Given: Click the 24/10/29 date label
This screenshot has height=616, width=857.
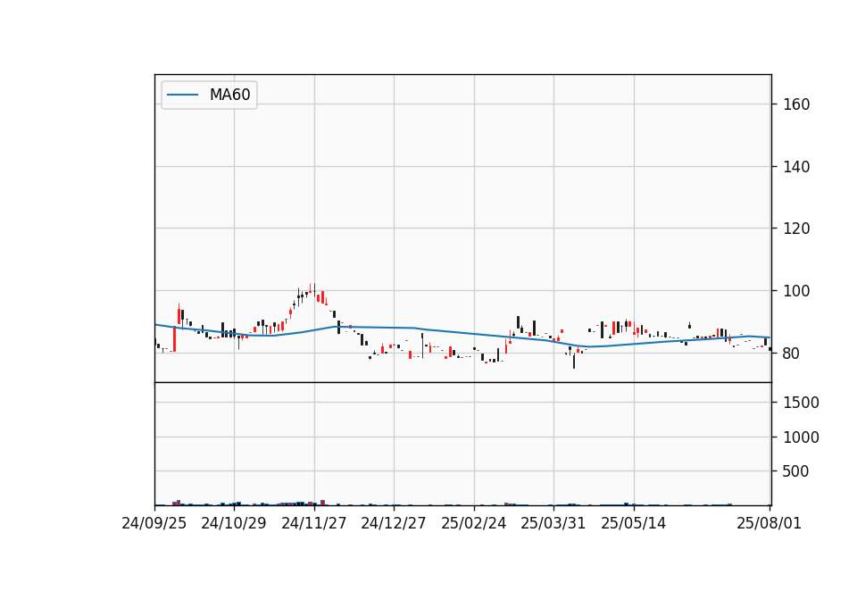Looking at the screenshot, I should tap(234, 523).
